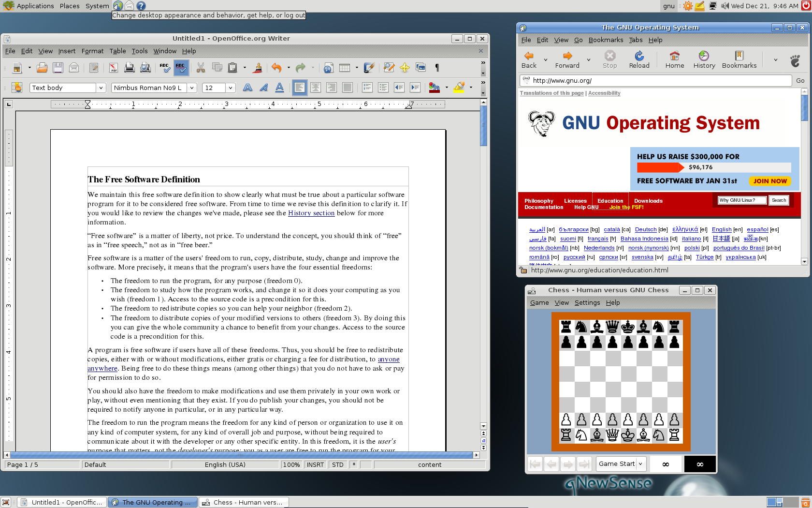812x508 pixels.
Task: Open undo history dropdown arrow
Action: (x=289, y=68)
